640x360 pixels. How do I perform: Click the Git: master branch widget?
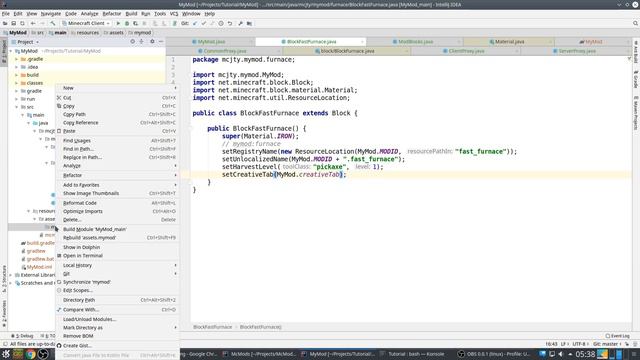[x=606, y=344]
